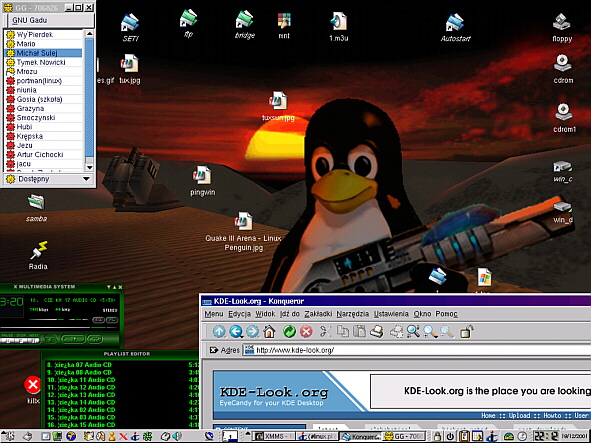Click the Howto link on KDE-Look.org
The image size is (591, 443).
pyautogui.click(x=552, y=415)
